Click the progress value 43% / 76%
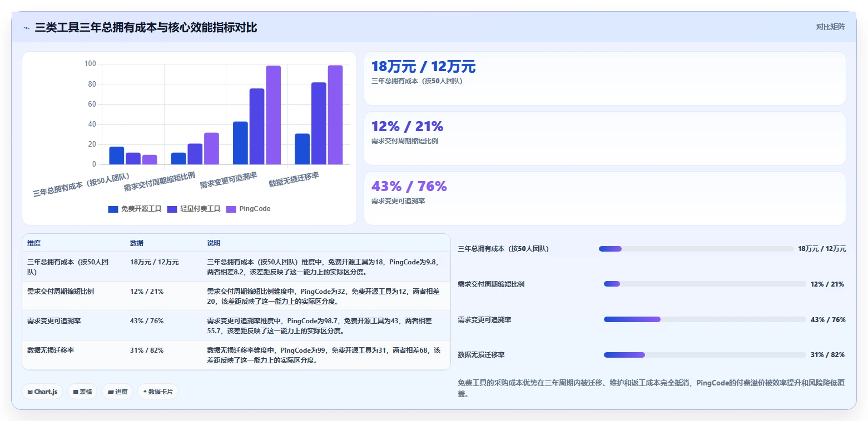868x421 pixels. point(828,320)
